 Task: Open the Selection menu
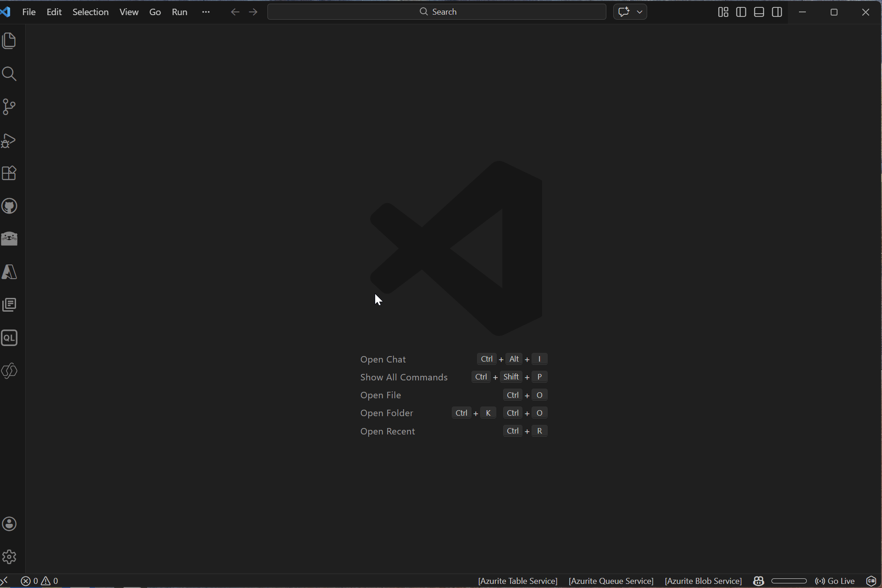90,12
